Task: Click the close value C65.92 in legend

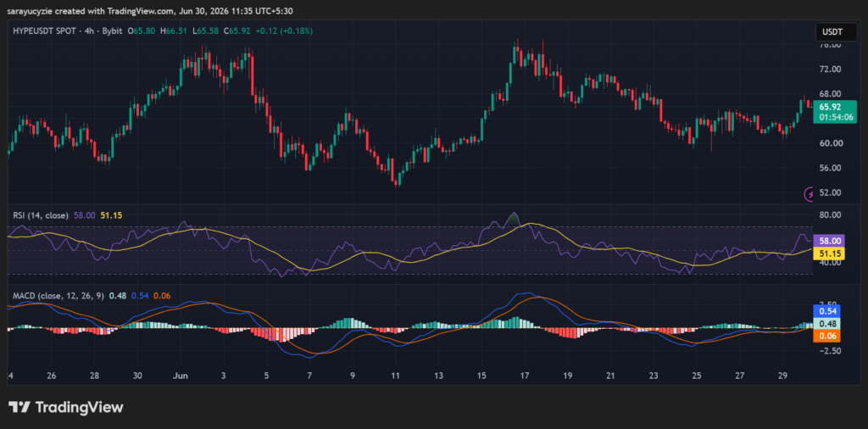Action: click(x=237, y=31)
